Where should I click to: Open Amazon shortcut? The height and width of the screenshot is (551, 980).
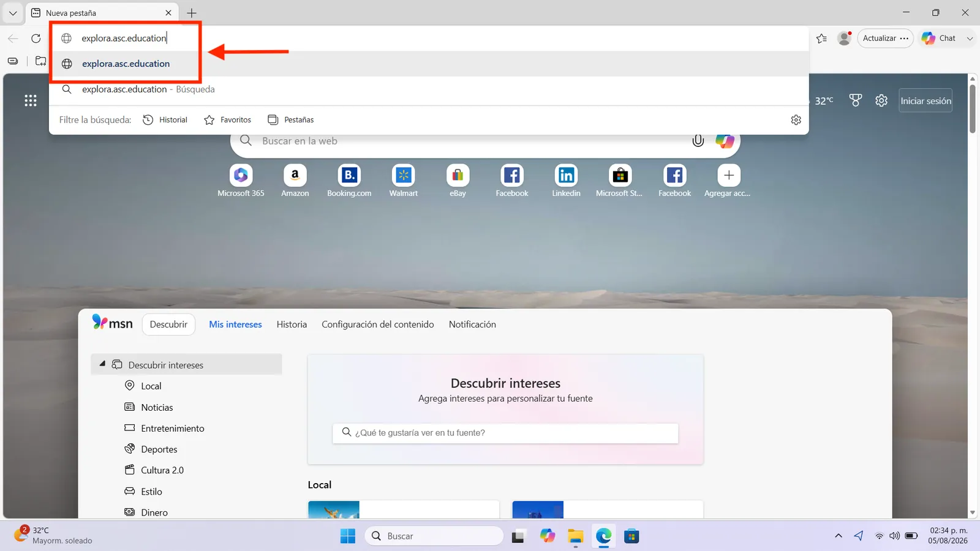(295, 181)
